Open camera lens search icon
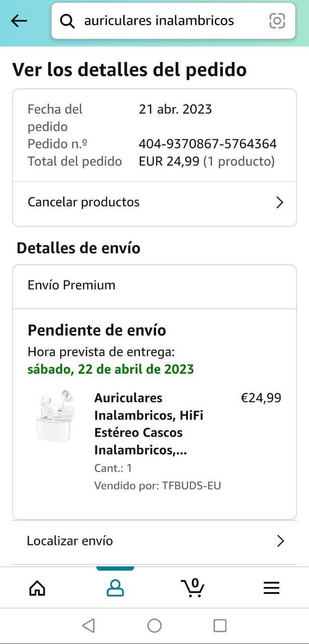309x644 pixels. [x=277, y=21]
